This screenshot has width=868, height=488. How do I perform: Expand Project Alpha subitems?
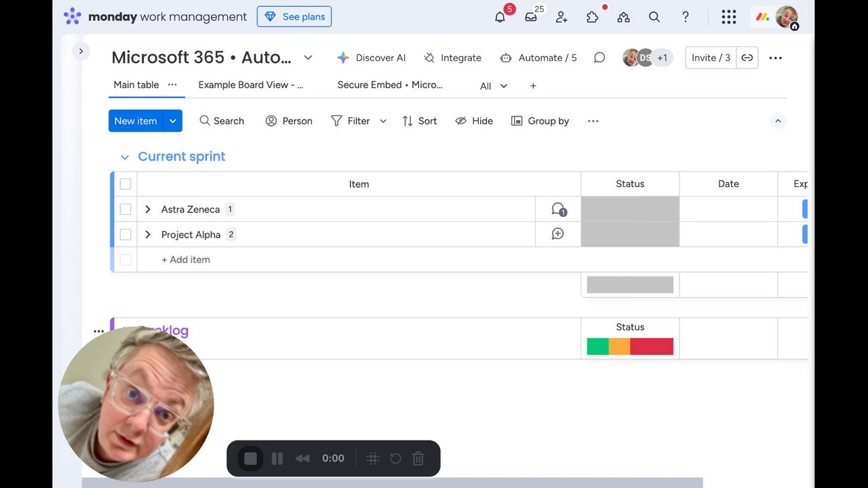(148, 235)
